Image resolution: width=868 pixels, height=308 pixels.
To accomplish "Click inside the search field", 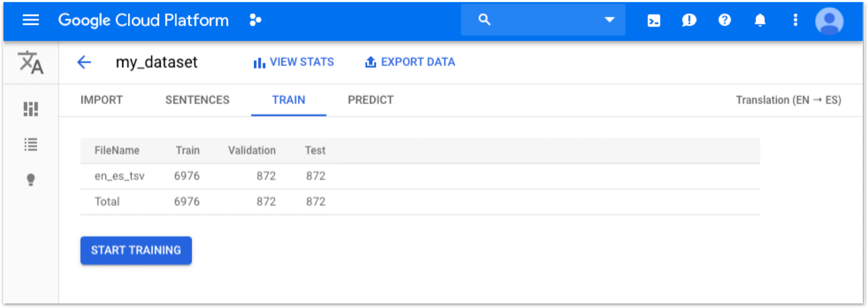I will pyautogui.click(x=542, y=20).
